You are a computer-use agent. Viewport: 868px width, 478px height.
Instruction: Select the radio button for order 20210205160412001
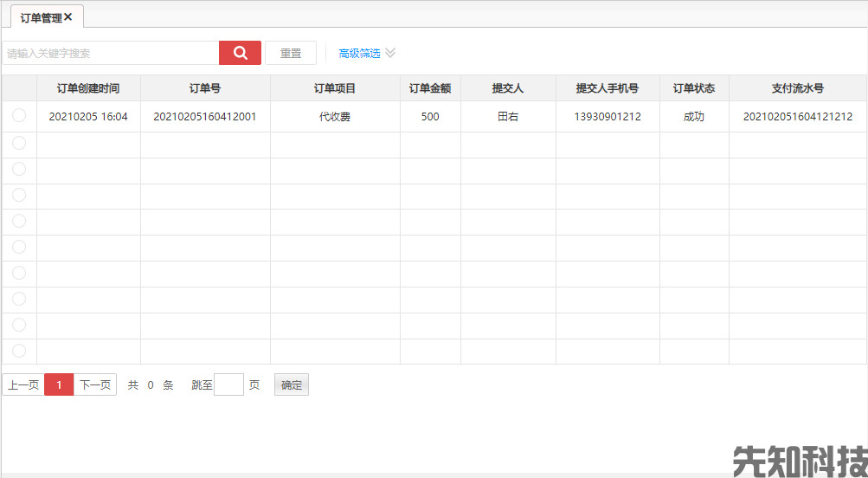tap(19, 116)
